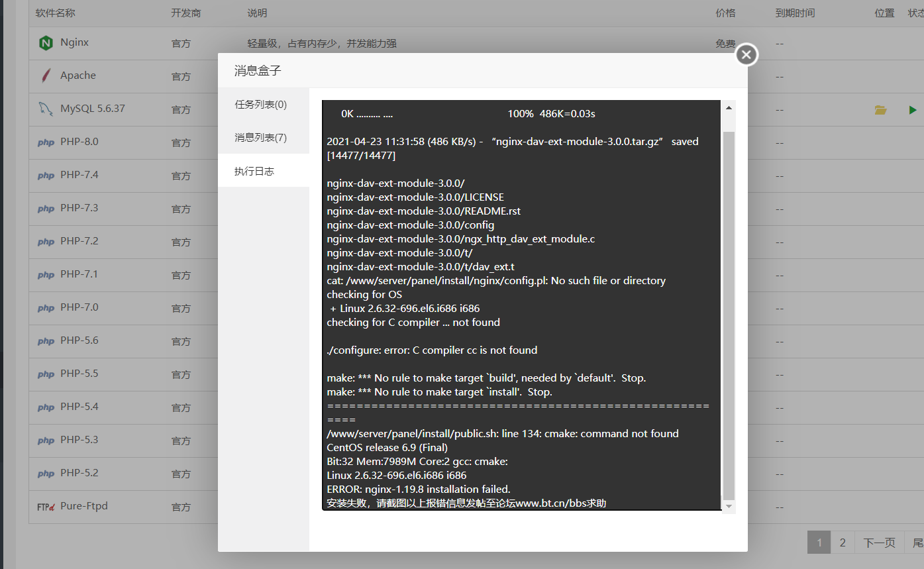Click the log scrollbar up arrow
924x569 pixels.
coord(729,107)
